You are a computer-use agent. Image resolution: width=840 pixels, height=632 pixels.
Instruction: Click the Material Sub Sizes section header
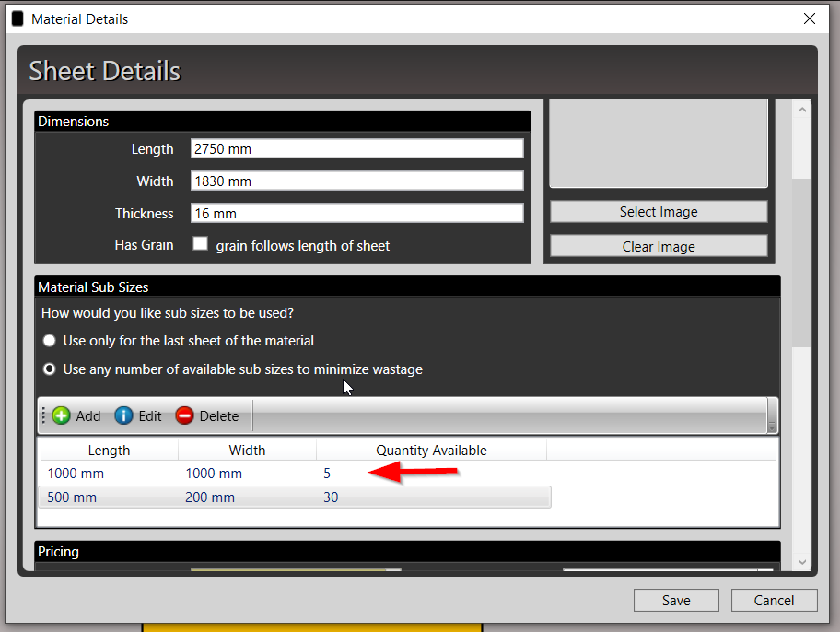tap(408, 287)
